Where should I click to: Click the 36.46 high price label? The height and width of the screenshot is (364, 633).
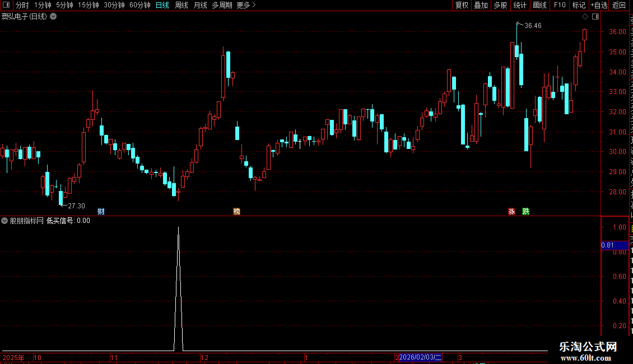point(533,26)
